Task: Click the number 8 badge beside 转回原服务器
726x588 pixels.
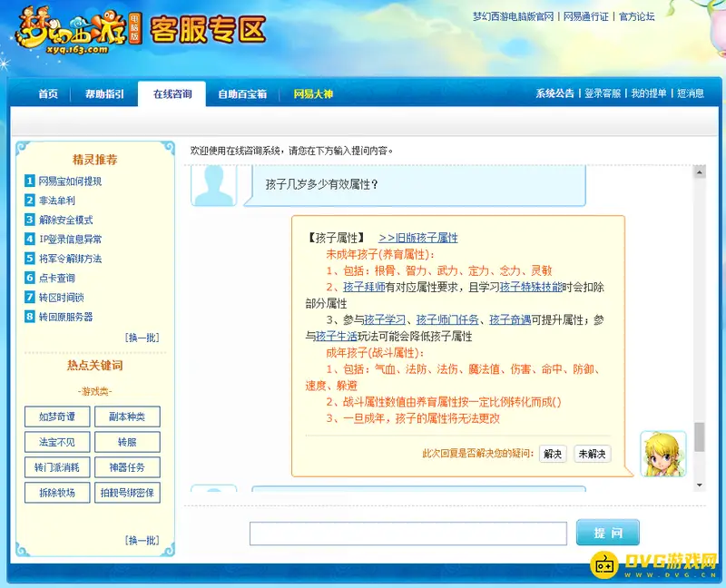Action: [x=30, y=317]
